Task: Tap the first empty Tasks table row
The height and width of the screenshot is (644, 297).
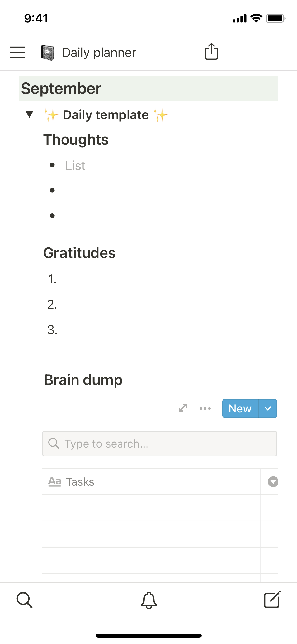Action: 150,508
